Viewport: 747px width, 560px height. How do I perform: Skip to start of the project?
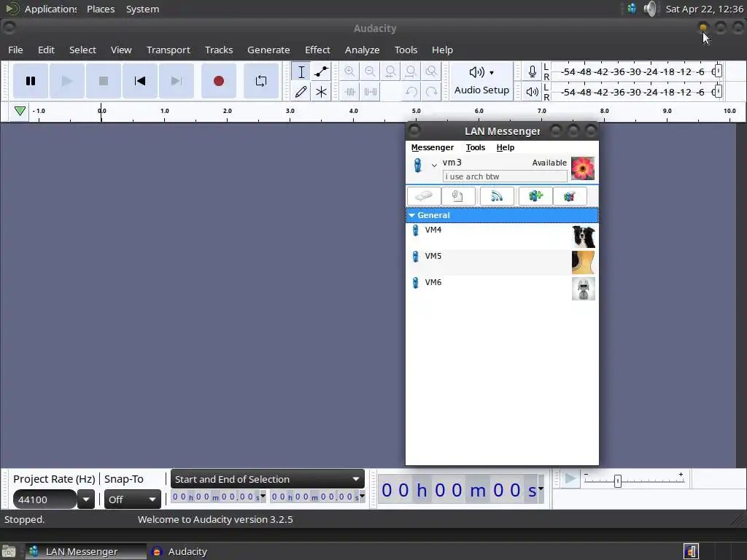pos(140,81)
